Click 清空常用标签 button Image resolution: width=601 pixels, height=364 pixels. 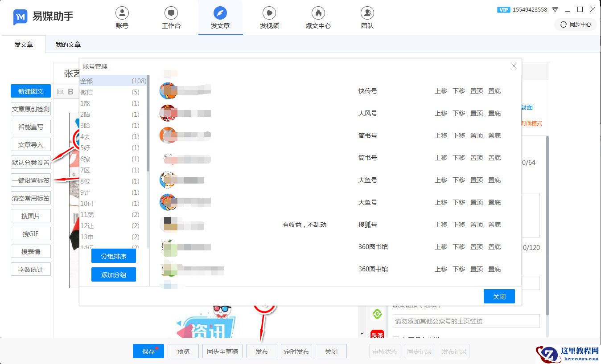(31, 198)
